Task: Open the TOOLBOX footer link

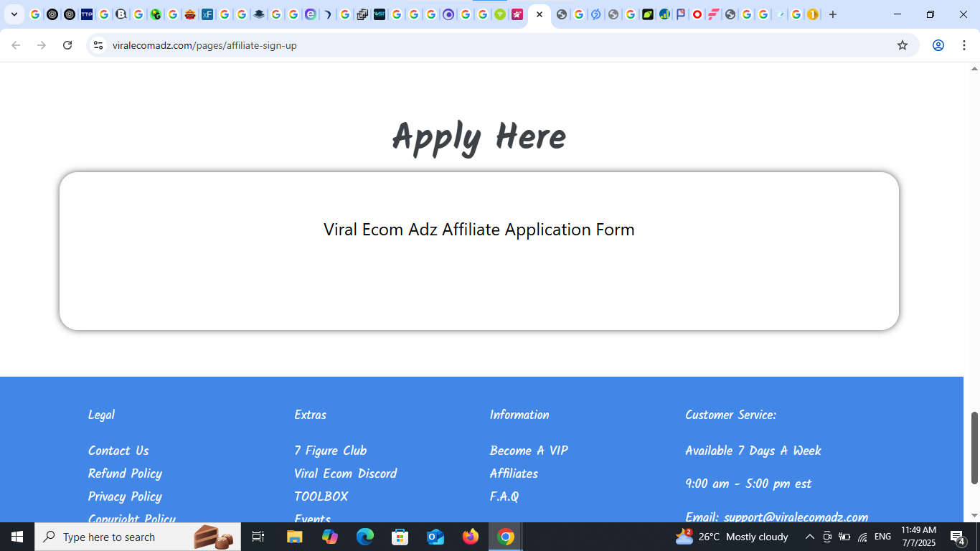Action: click(321, 496)
